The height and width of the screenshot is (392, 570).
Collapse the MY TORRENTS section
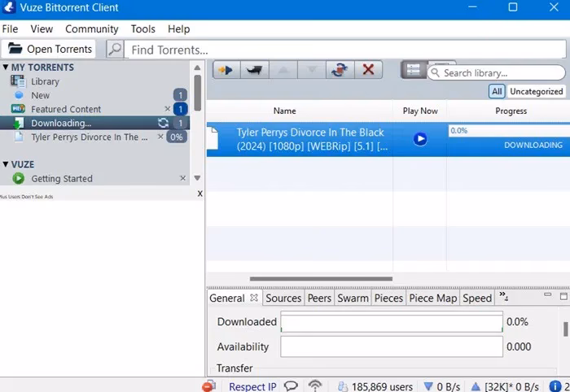click(6, 68)
